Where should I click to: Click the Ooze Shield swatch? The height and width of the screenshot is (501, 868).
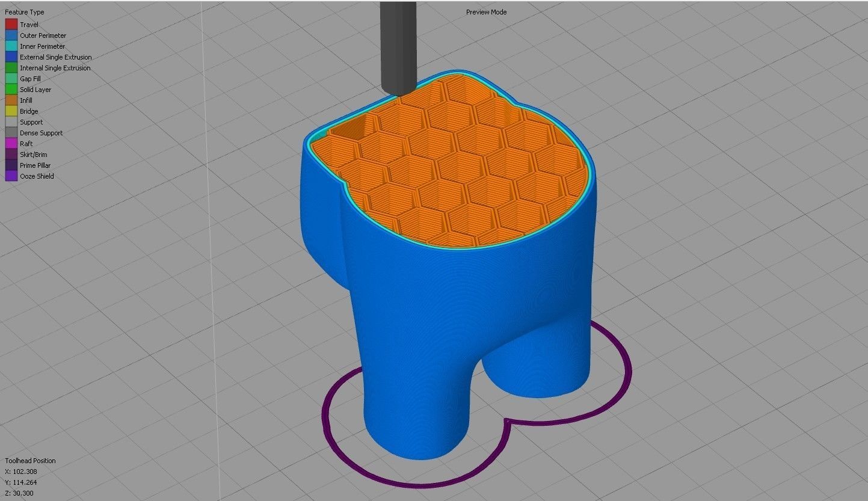click(x=11, y=176)
